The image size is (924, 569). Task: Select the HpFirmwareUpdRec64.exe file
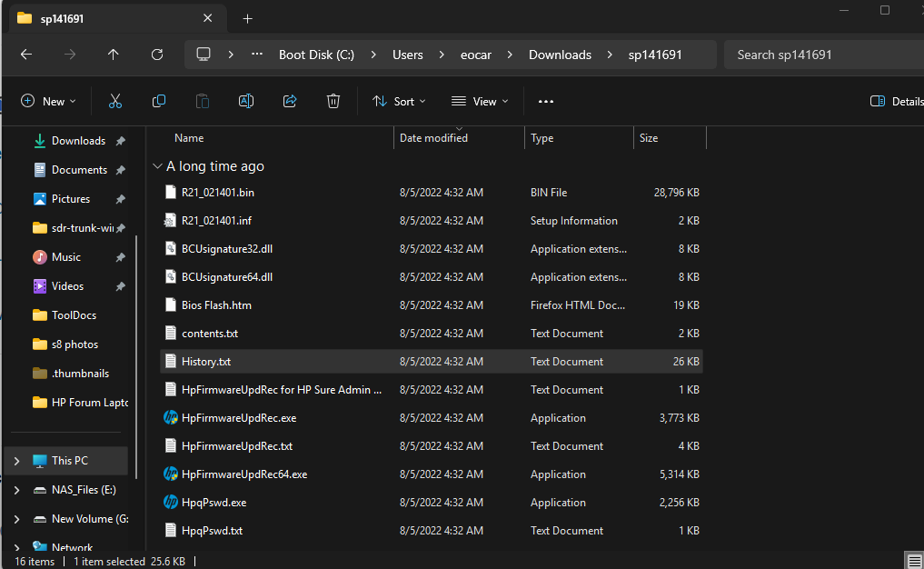244,474
